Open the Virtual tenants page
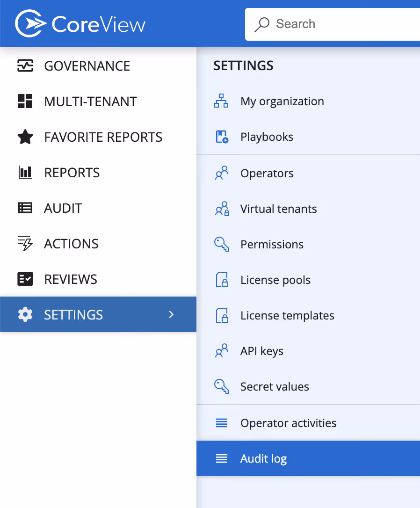Viewport: 420px width, 508px height. pos(278,209)
